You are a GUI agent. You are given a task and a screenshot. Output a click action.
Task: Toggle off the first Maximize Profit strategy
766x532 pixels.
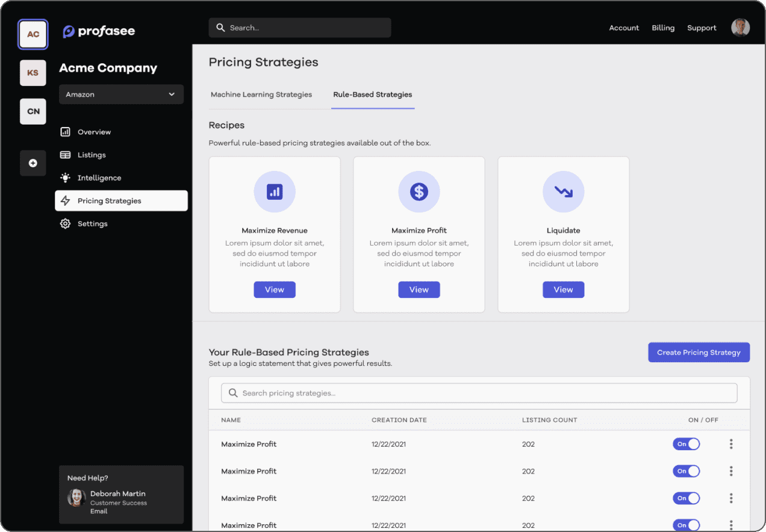coord(687,444)
